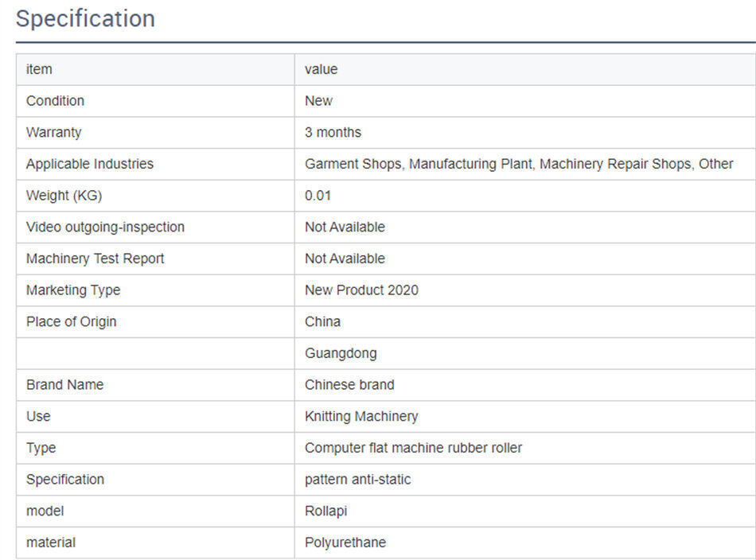Click the Polyurethane material value
Screen dimensions: 756x560
[x=345, y=542]
